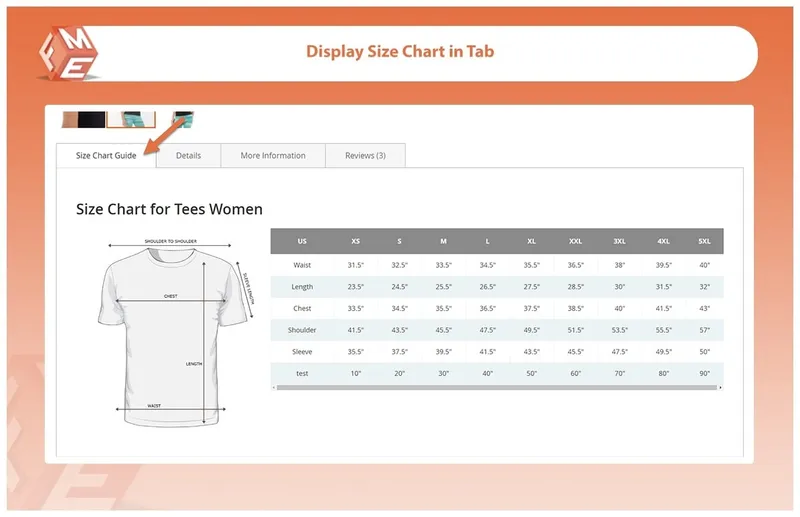Click Chest 5XL value 43"
Viewport: 800px width, 517px height.
(x=705, y=308)
